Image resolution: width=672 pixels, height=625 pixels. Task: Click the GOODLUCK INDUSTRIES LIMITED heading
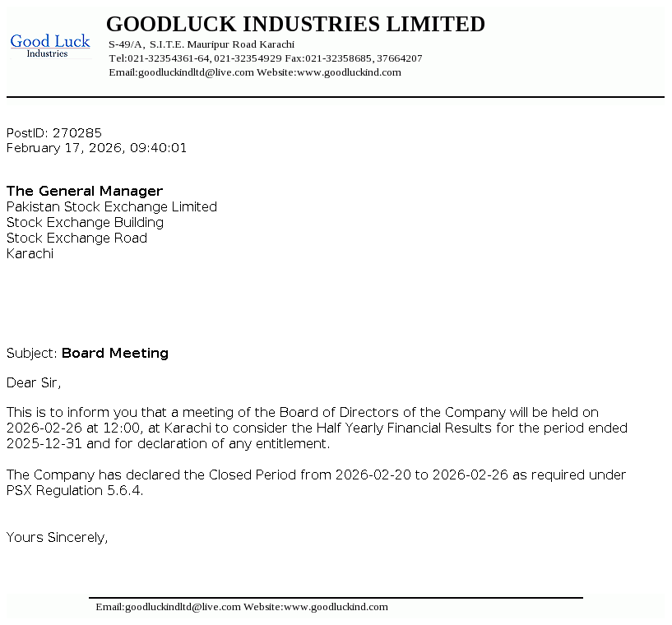295,25
